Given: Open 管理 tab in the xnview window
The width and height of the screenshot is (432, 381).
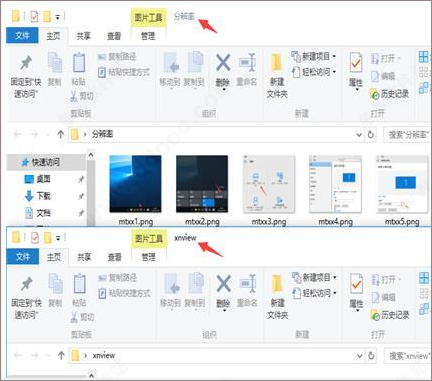Looking at the screenshot, I should click(x=149, y=257).
